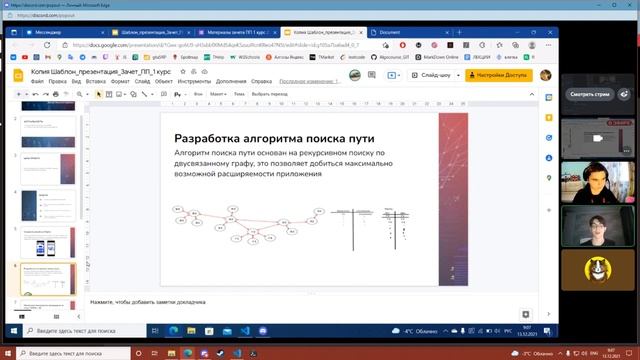
Task: Open Steam from the outer taskbar
Action: [220, 353]
